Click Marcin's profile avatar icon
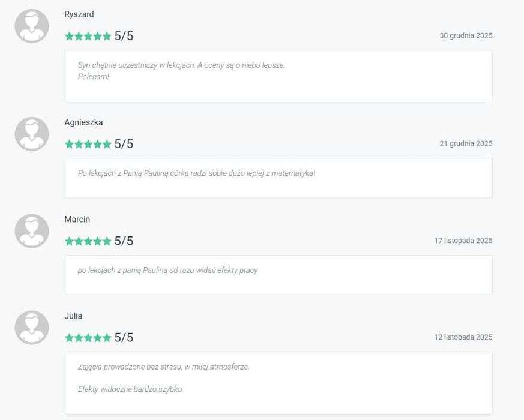 pyautogui.click(x=31, y=231)
